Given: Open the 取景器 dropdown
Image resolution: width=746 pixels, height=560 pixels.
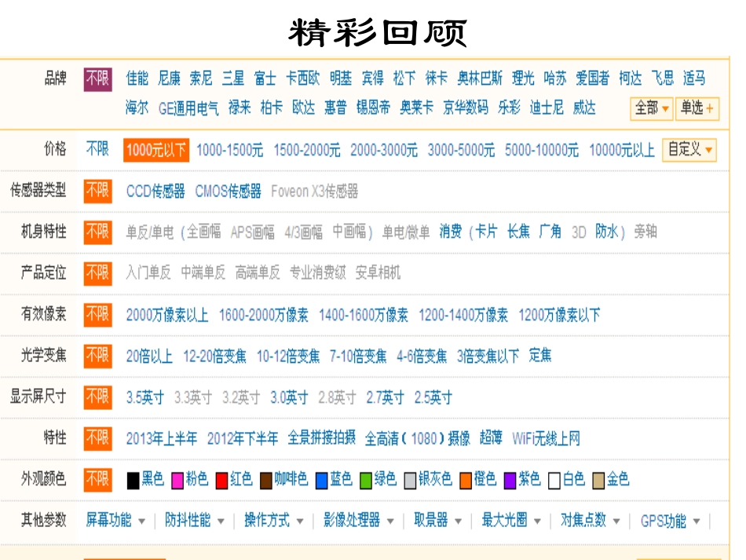Looking at the screenshot, I should click(x=437, y=521).
